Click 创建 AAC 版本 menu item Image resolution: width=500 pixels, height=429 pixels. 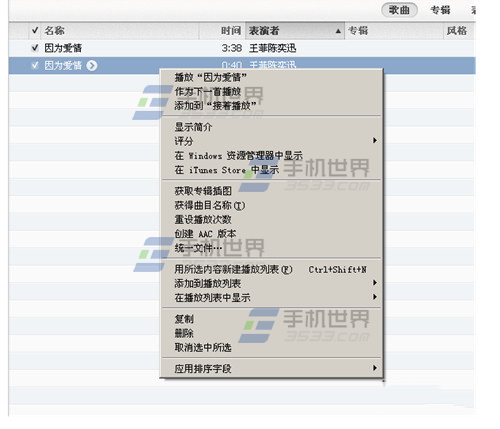(x=271, y=234)
